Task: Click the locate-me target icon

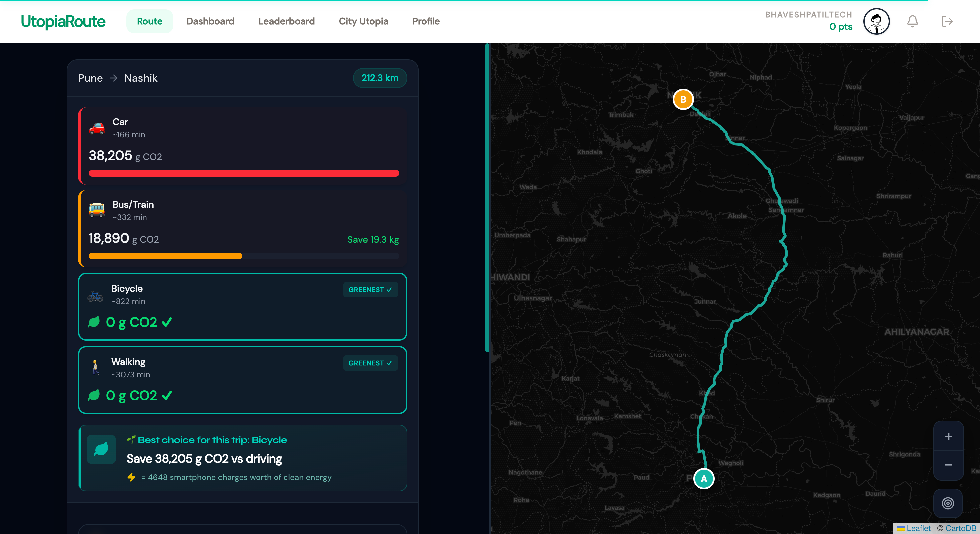Action: click(948, 503)
